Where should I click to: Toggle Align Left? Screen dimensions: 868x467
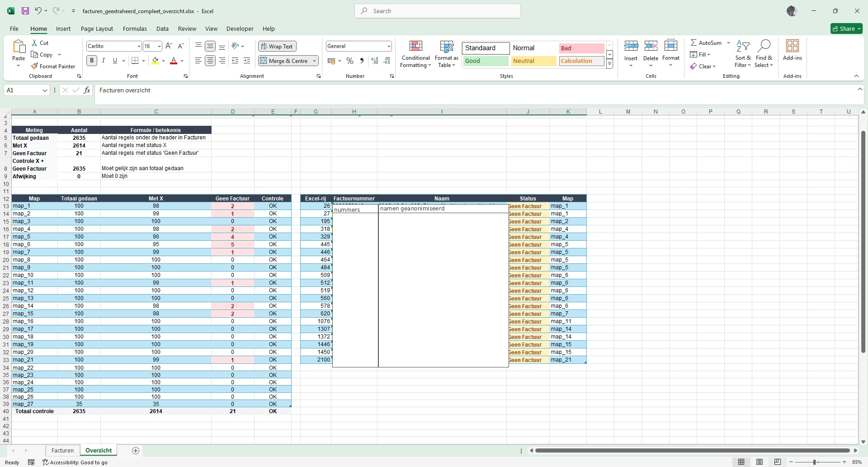click(198, 61)
